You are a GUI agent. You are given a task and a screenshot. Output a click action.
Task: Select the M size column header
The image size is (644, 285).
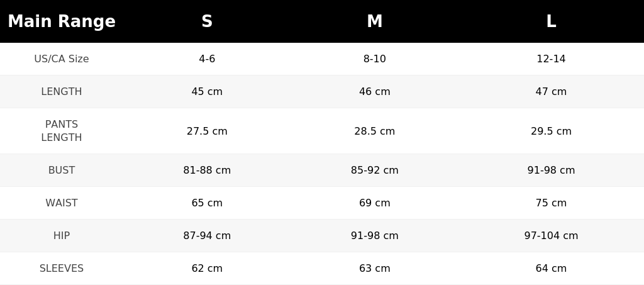[x=375, y=21]
